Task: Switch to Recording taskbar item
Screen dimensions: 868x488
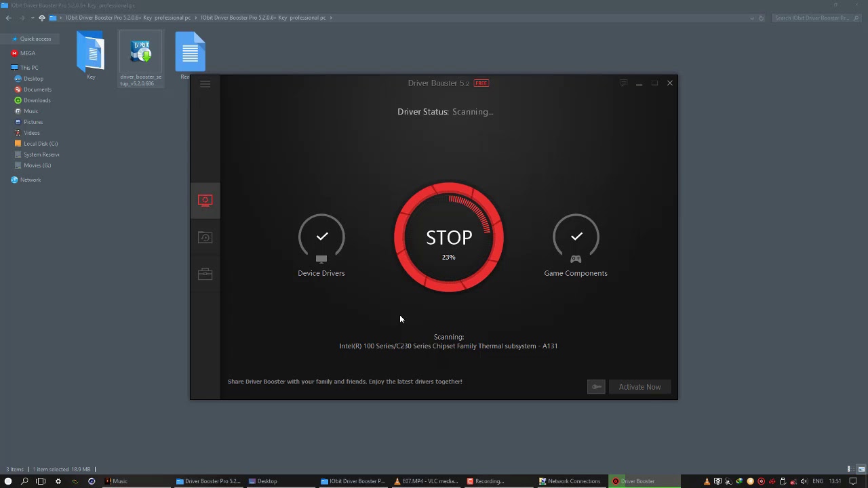Action: (498, 481)
